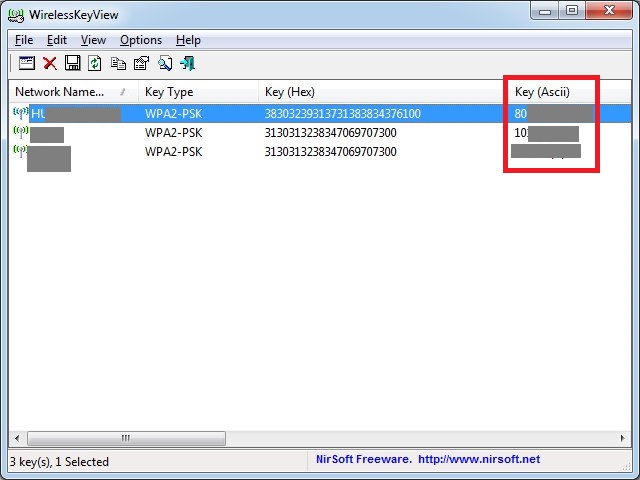Select the wireless icon of the second network row
640x480 pixels.
coord(20,132)
